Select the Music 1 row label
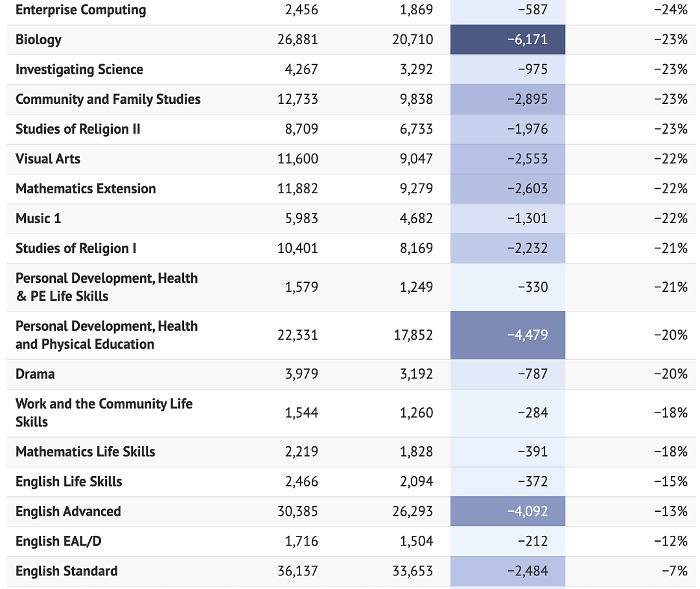 point(38,219)
